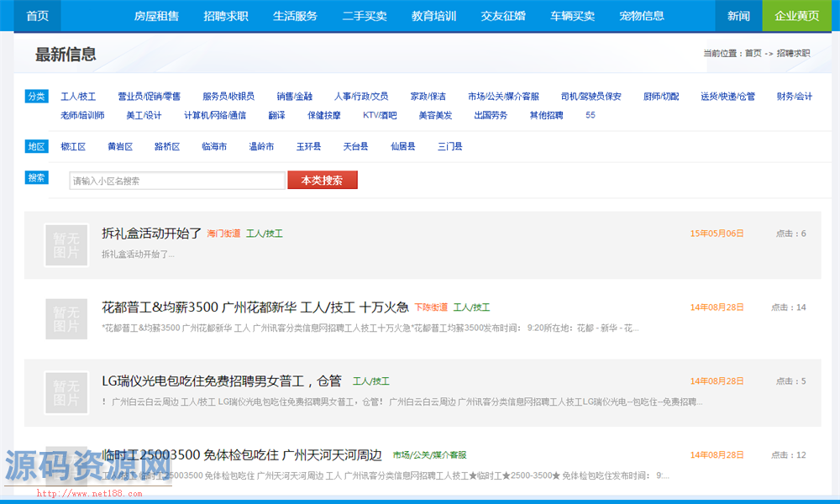Filter by category 美容美发
The width and height of the screenshot is (840, 504).
coord(435,115)
